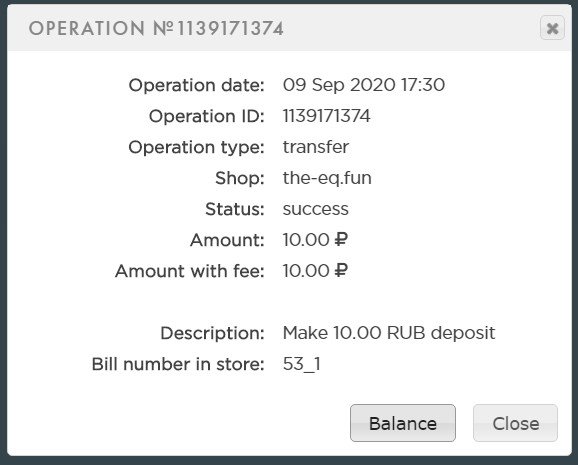Click the Amount with fee value

(315, 271)
